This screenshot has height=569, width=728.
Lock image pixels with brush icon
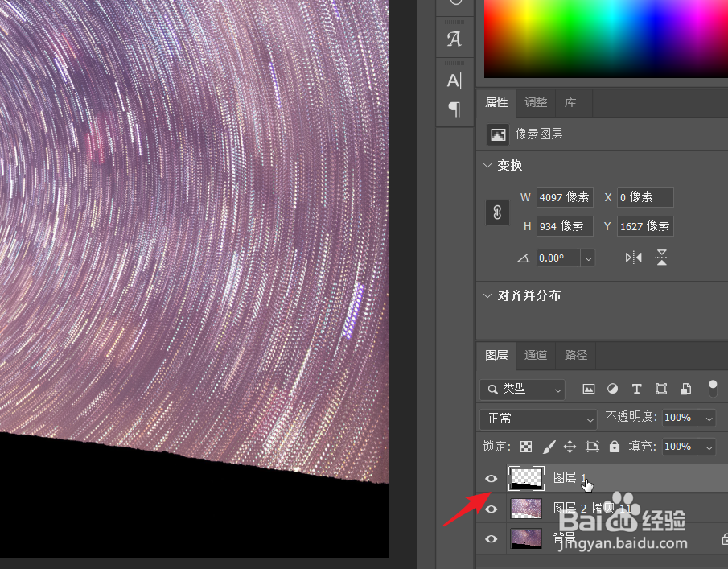click(x=549, y=447)
